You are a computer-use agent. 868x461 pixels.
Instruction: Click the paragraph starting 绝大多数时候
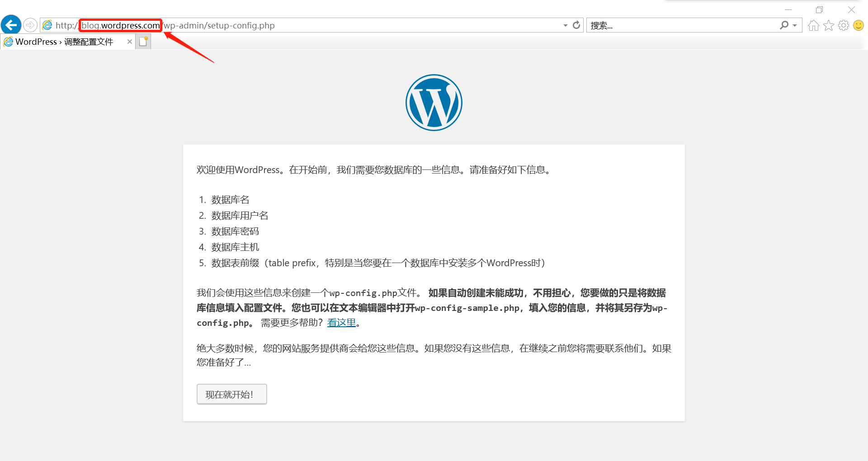[434, 355]
